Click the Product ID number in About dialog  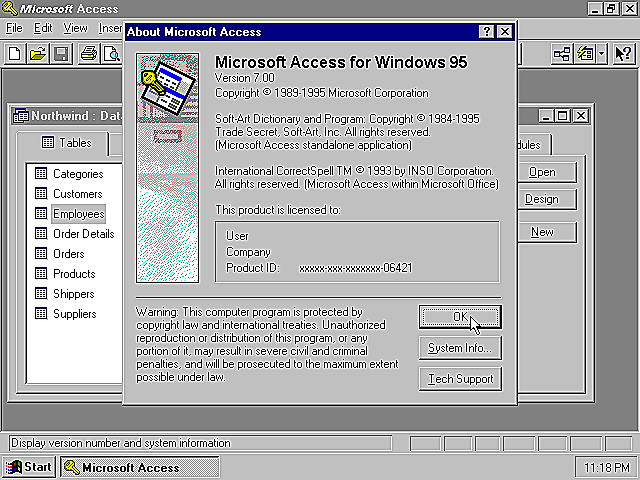click(x=356, y=268)
